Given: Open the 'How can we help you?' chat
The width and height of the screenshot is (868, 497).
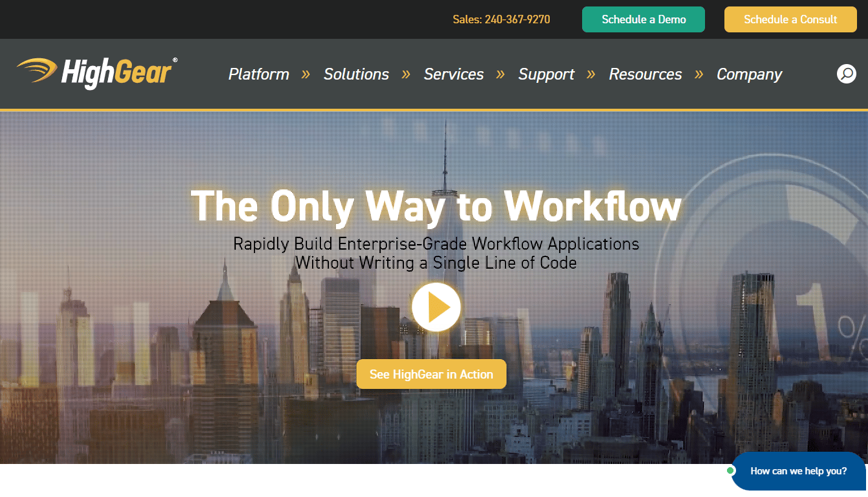Looking at the screenshot, I should [x=798, y=471].
